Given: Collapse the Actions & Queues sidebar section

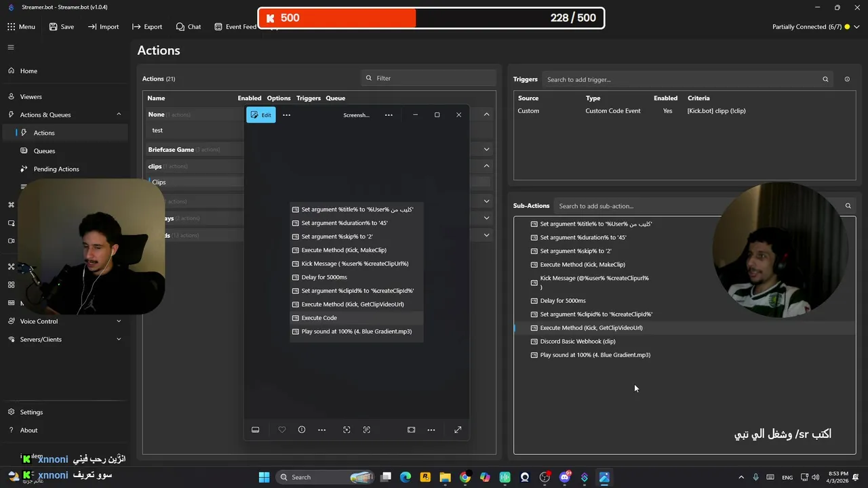Looking at the screenshot, I should 119,115.
